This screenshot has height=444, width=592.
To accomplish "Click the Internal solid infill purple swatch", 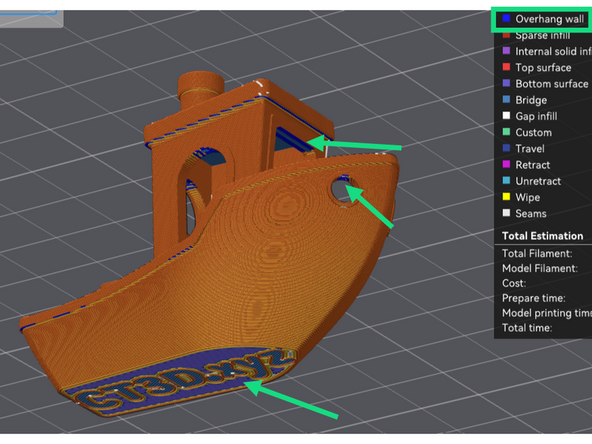I will pos(506,51).
